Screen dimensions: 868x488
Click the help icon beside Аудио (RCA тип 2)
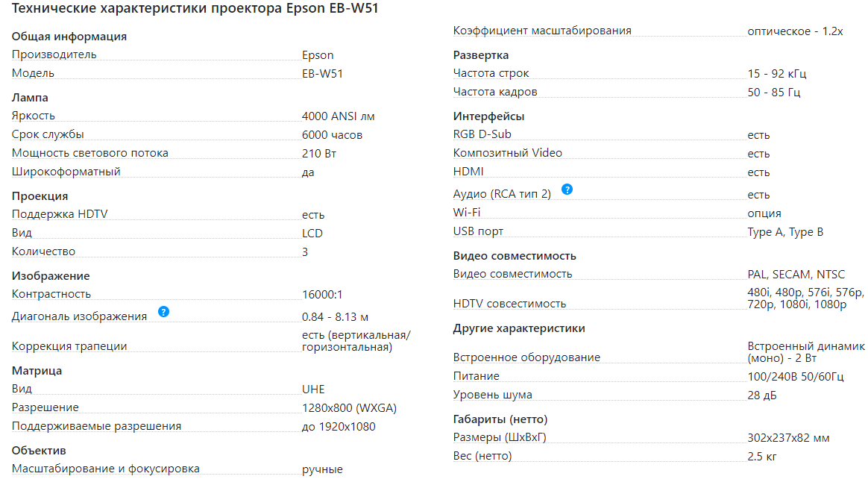[x=567, y=190]
